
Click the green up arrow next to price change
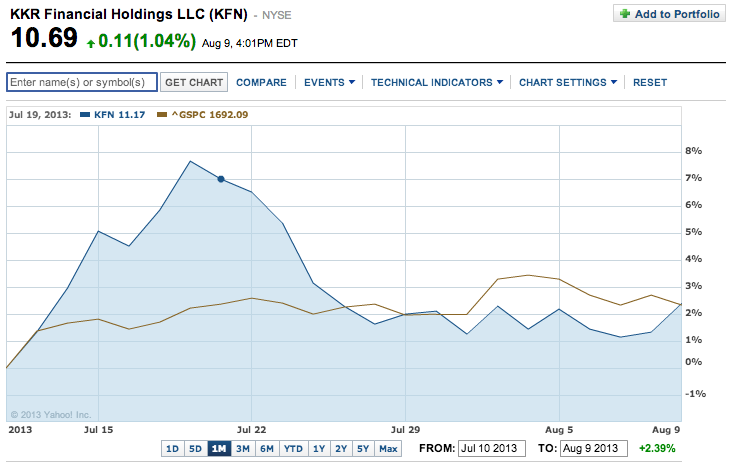[91, 43]
